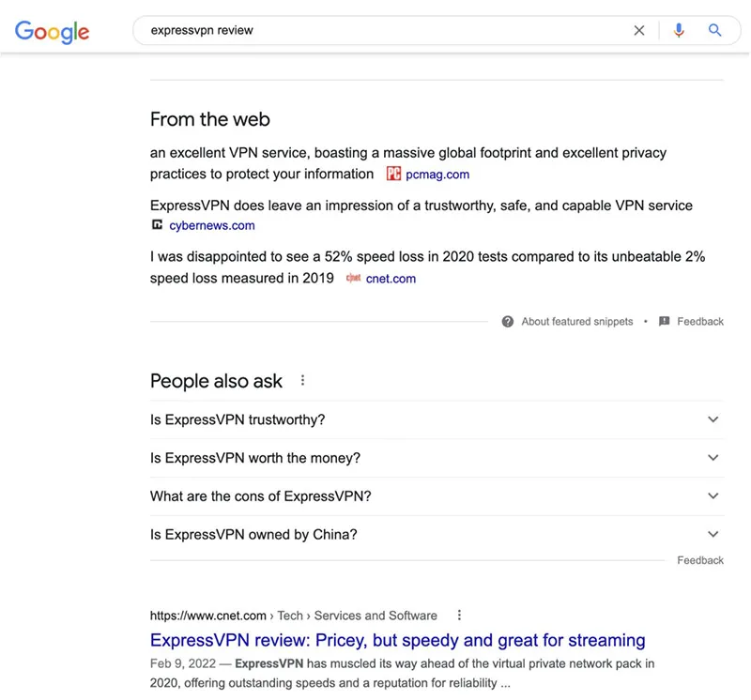The height and width of the screenshot is (700, 751).
Task: Expand the question Is ExpressVPN trustworthy
Action: pyautogui.click(x=713, y=419)
